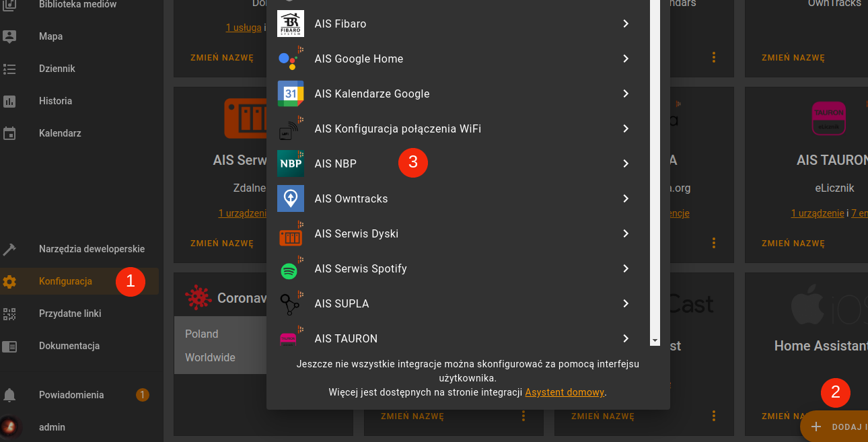Select the AIS Google Home icon

pyautogui.click(x=291, y=59)
